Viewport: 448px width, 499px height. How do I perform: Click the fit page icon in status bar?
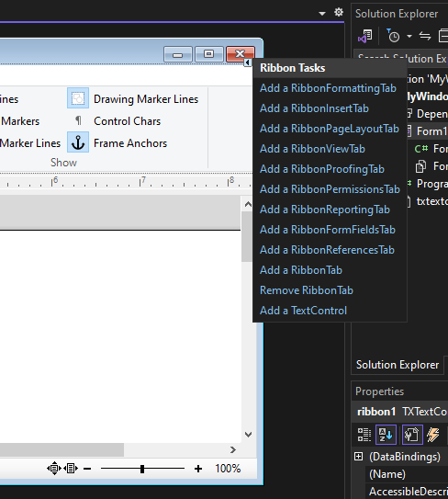click(x=54, y=469)
